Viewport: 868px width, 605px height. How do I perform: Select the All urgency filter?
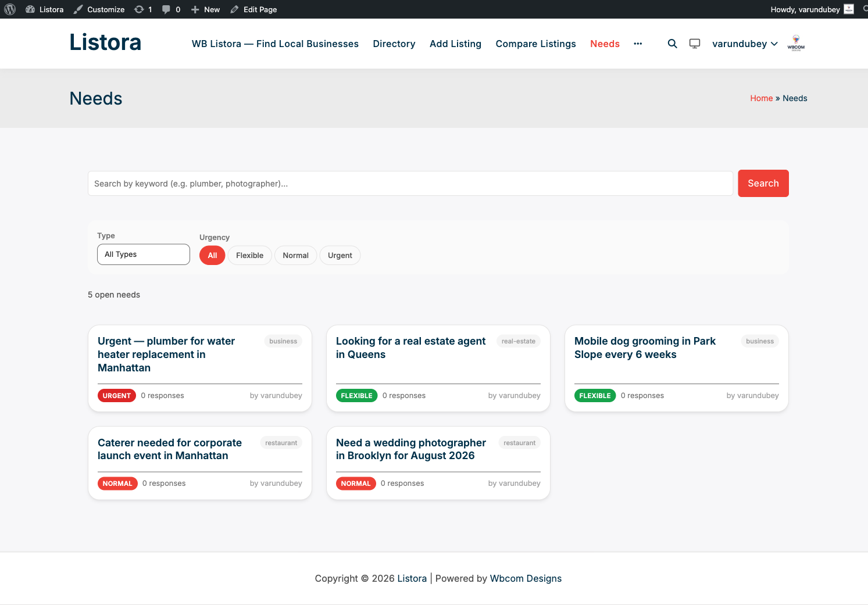pyautogui.click(x=212, y=255)
